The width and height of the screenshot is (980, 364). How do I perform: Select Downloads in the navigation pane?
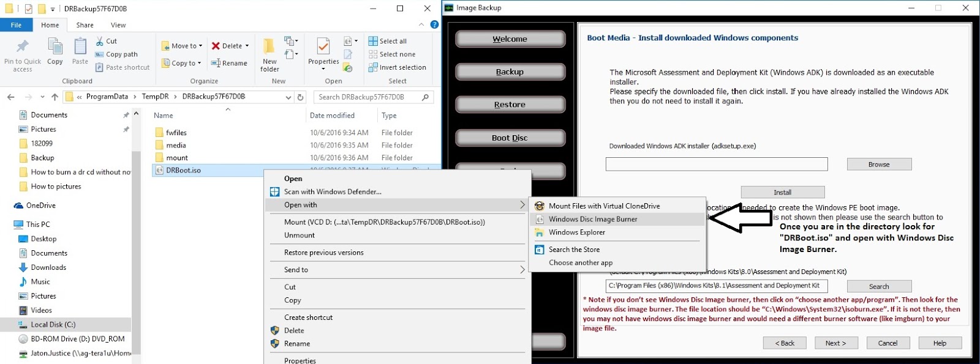pyautogui.click(x=48, y=267)
